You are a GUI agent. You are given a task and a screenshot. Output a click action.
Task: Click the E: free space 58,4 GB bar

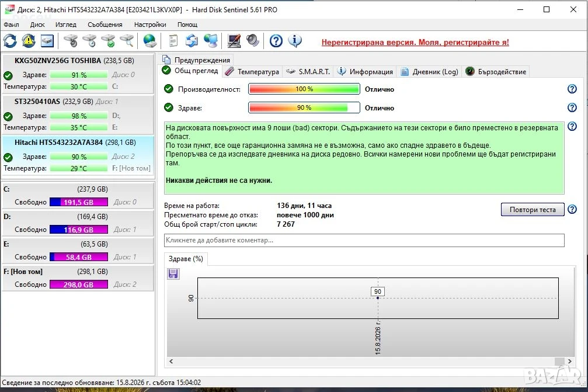point(79,257)
